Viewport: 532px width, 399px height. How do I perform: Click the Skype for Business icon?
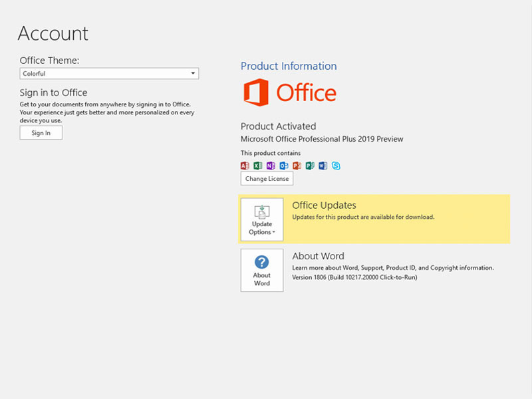pos(336,166)
